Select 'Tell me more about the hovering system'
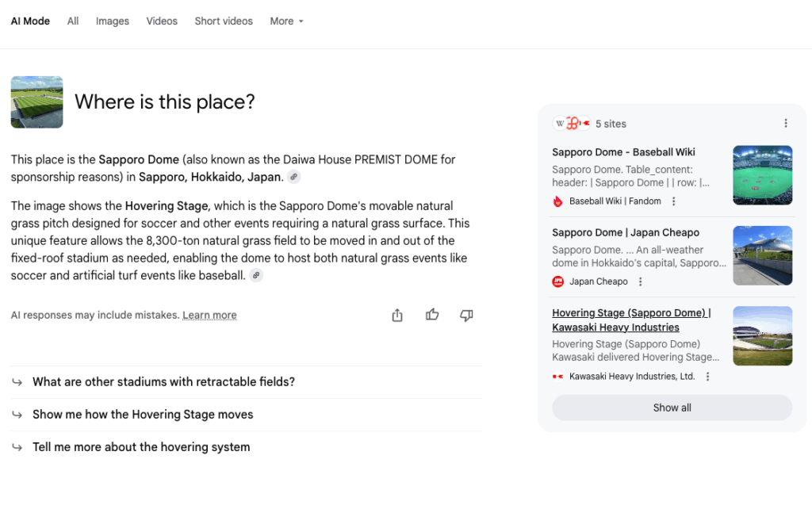 pos(141,447)
